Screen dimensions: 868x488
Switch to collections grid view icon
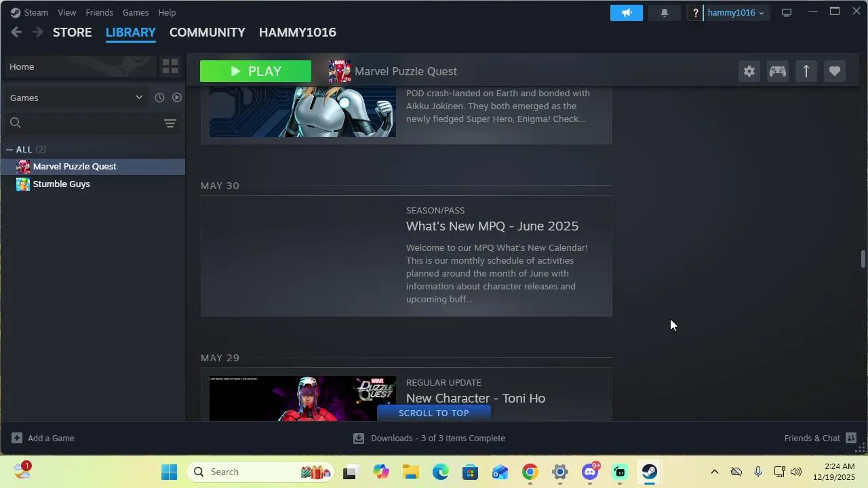tap(170, 66)
